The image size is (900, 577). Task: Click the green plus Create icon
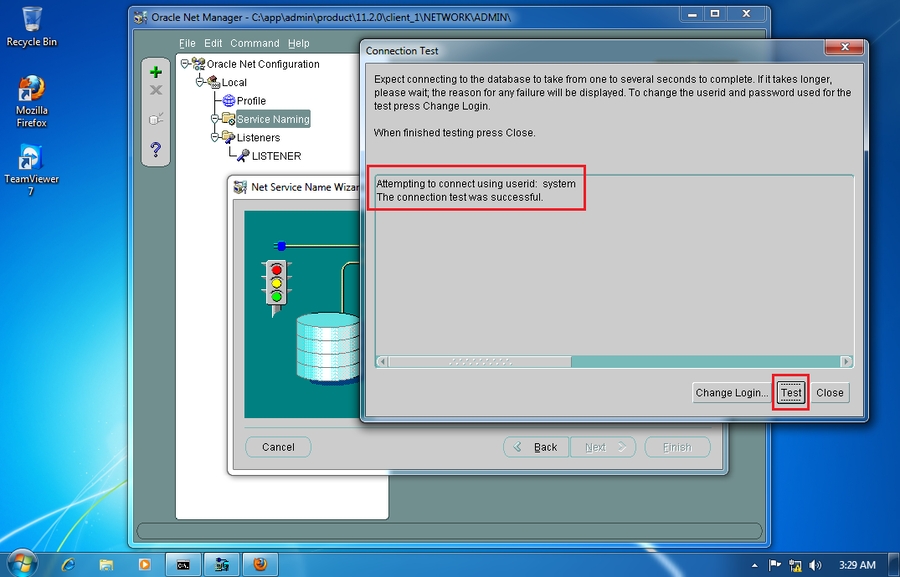pyautogui.click(x=155, y=72)
